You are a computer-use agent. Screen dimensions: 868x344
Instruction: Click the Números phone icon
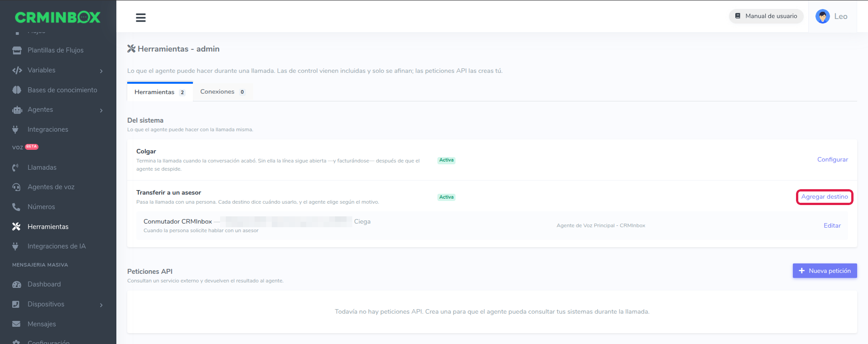tap(16, 207)
